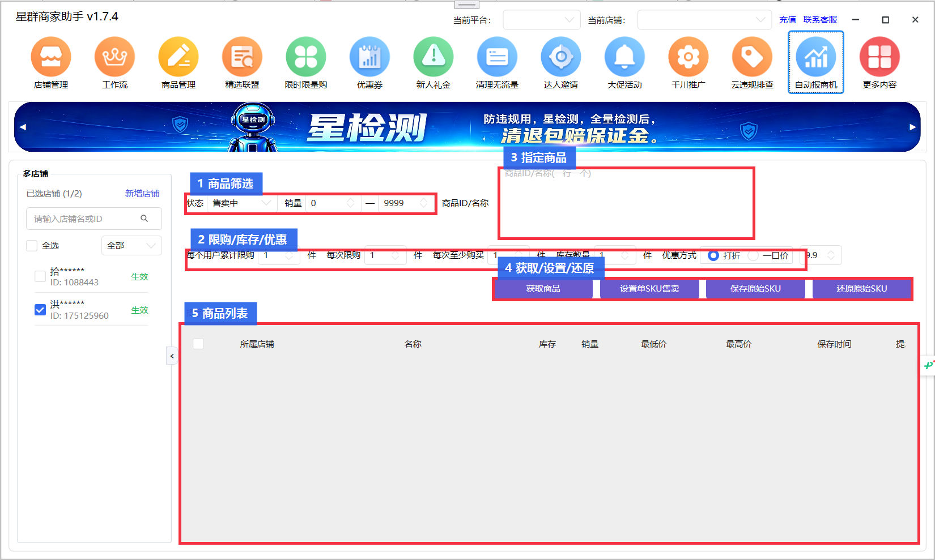Click the green floating widget at right edge
The width and height of the screenshot is (935, 560).
928,365
